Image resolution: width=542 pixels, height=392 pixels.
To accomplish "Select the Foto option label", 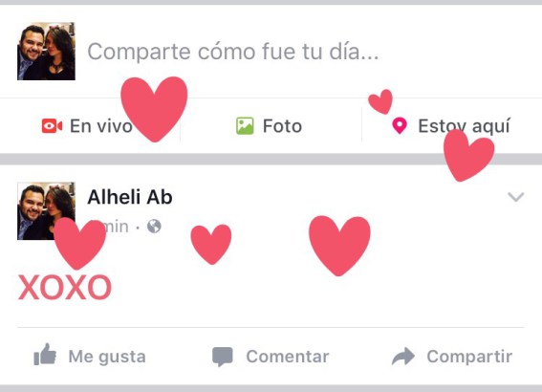I will [x=282, y=126].
